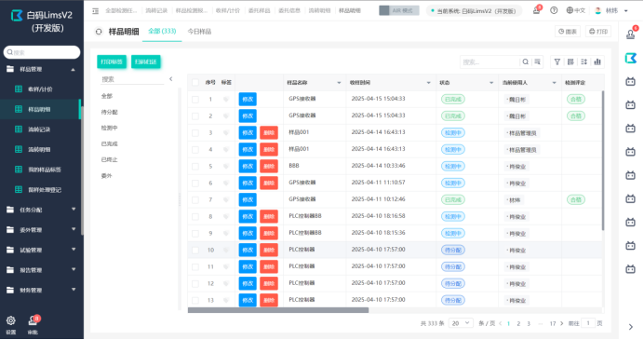Click the tag heart icon in row 3
The height and width of the screenshot is (340, 644).
tap(226, 133)
